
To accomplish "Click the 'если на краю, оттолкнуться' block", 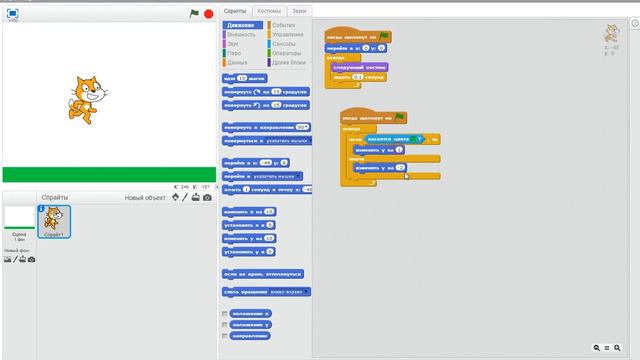I will tap(263, 274).
